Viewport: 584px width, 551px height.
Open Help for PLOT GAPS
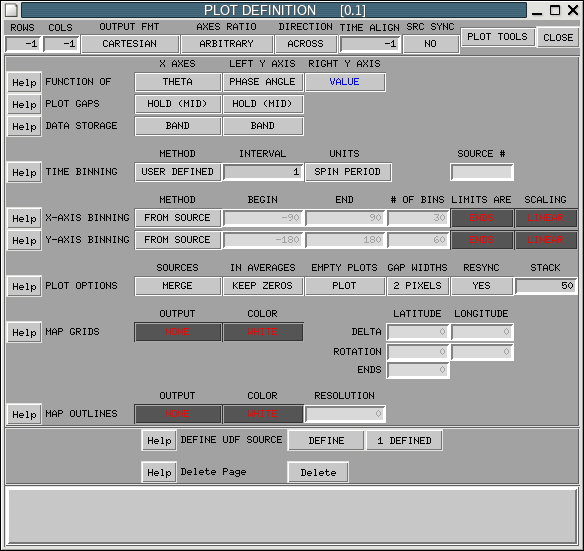click(24, 104)
